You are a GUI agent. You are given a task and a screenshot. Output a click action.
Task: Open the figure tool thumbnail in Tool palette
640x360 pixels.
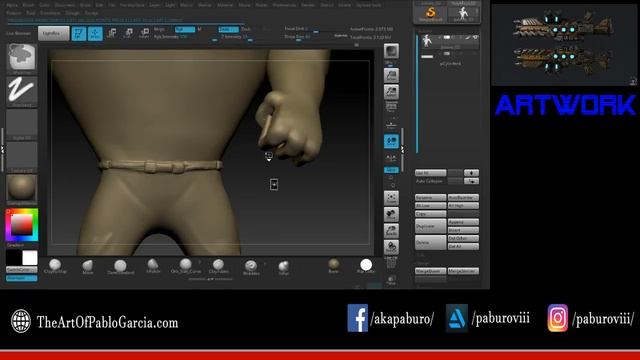pyautogui.click(x=463, y=14)
